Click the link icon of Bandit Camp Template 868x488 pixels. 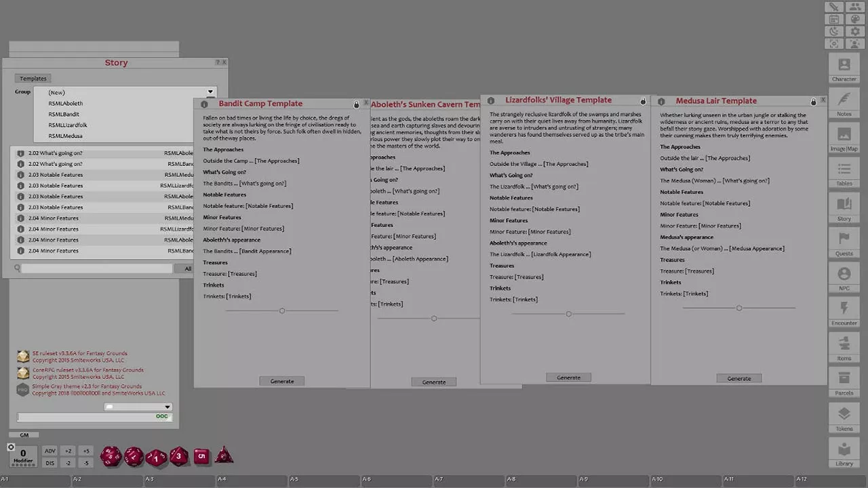tap(204, 104)
